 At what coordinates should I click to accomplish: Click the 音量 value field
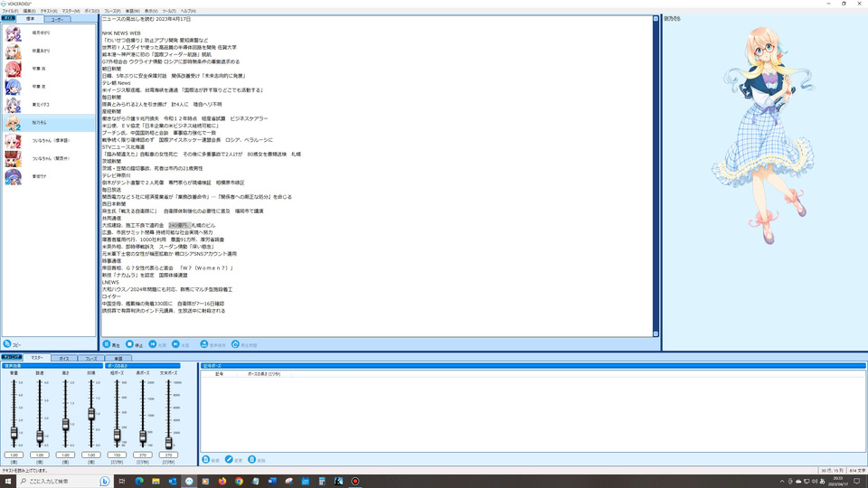14,455
